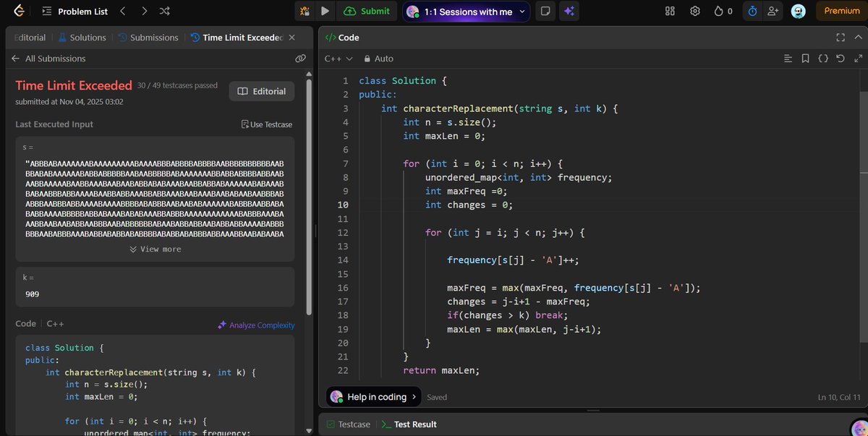Go back to All Submissions
The image size is (868, 436).
click(48, 59)
